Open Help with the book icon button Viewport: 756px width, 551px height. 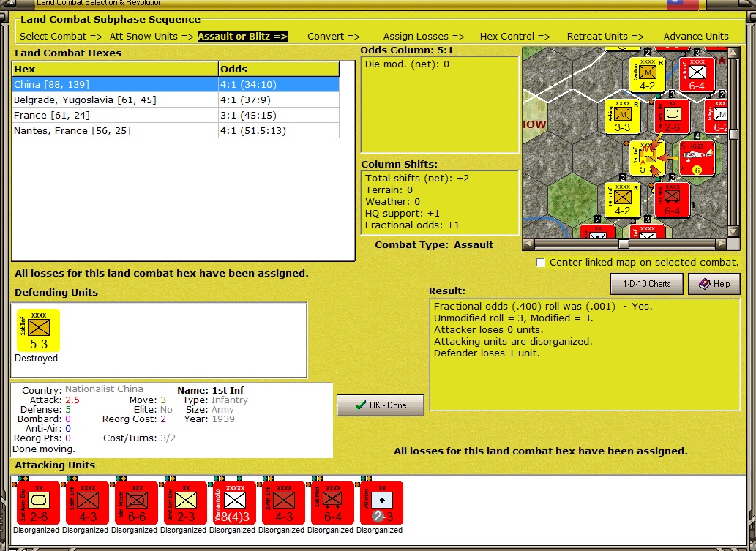(x=714, y=284)
